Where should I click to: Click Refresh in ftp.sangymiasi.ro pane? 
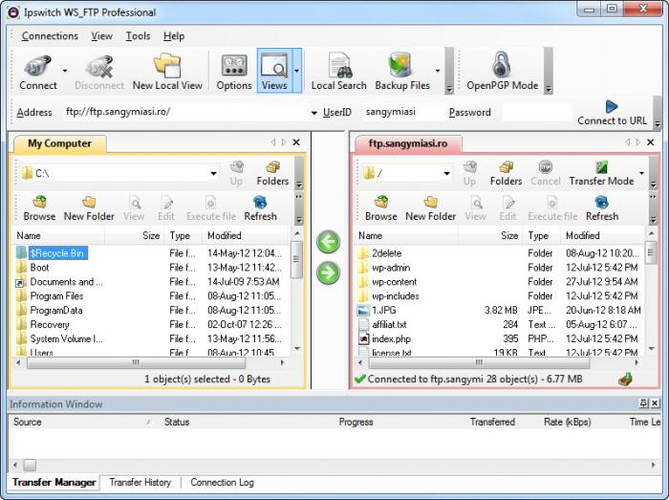tap(602, 209)
